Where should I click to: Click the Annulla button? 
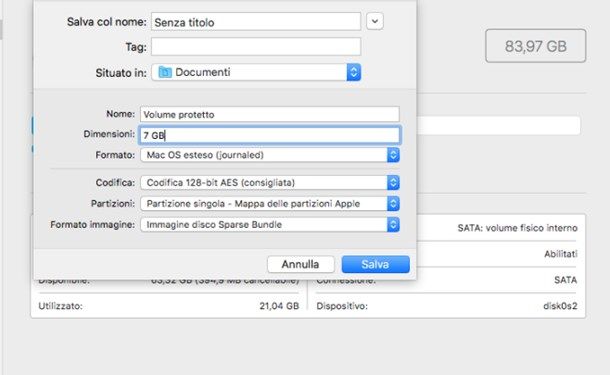300,264
